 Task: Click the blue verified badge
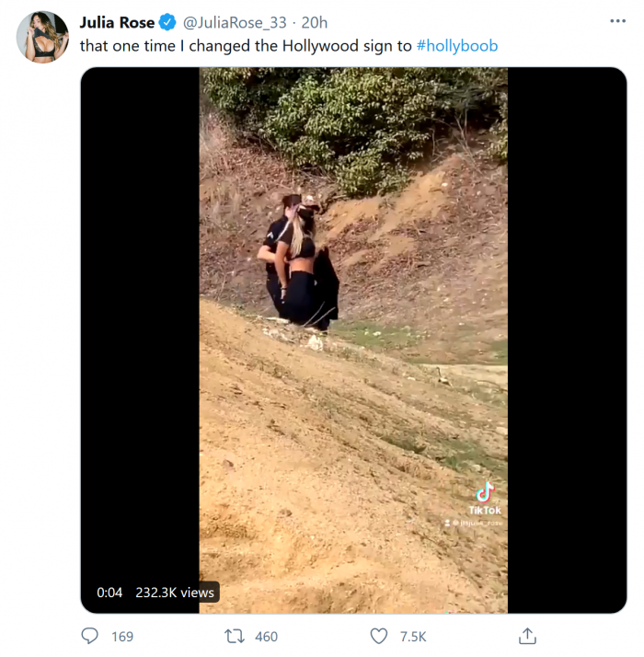[167, 22]
